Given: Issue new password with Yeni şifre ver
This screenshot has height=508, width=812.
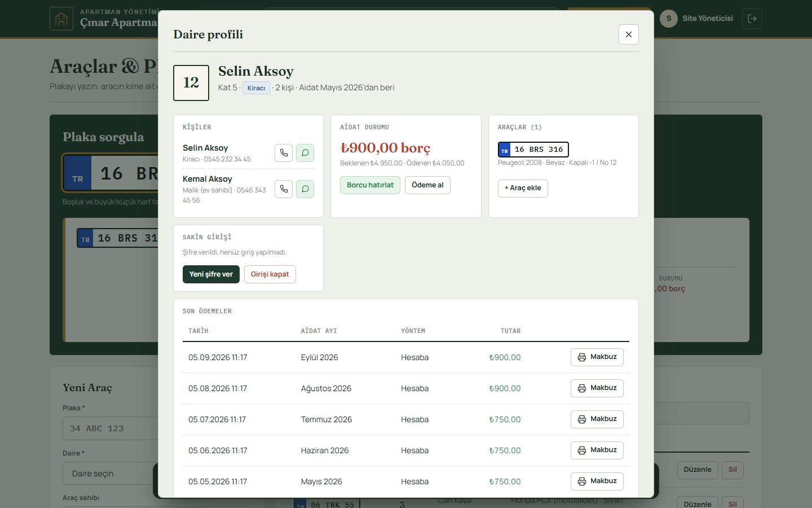Looking at the screenshot, I should click(x=211, y=274).
